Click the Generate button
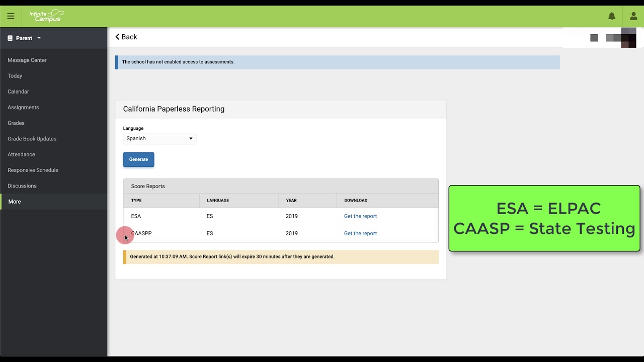Viewport: 644px width, 362px height. 138,159
